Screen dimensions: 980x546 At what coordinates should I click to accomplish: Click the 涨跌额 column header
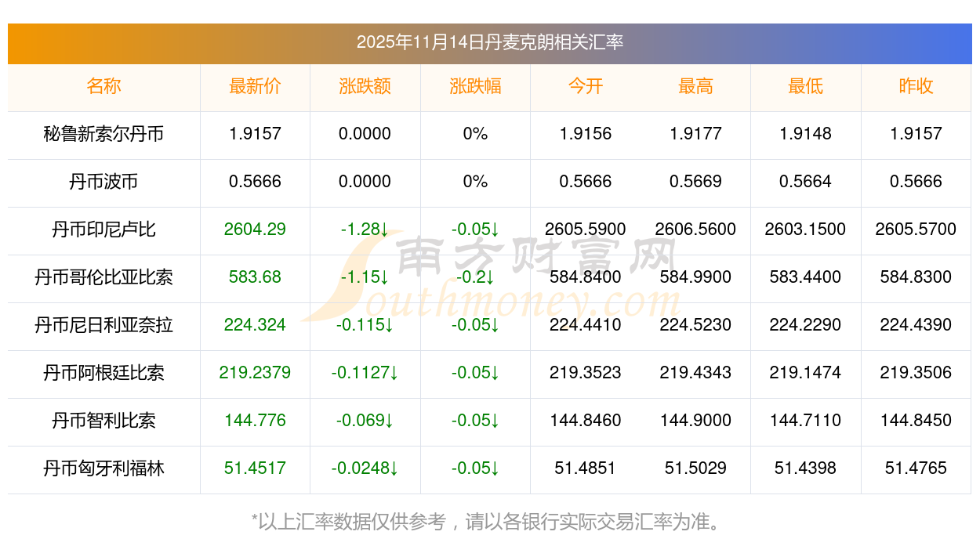365,86
